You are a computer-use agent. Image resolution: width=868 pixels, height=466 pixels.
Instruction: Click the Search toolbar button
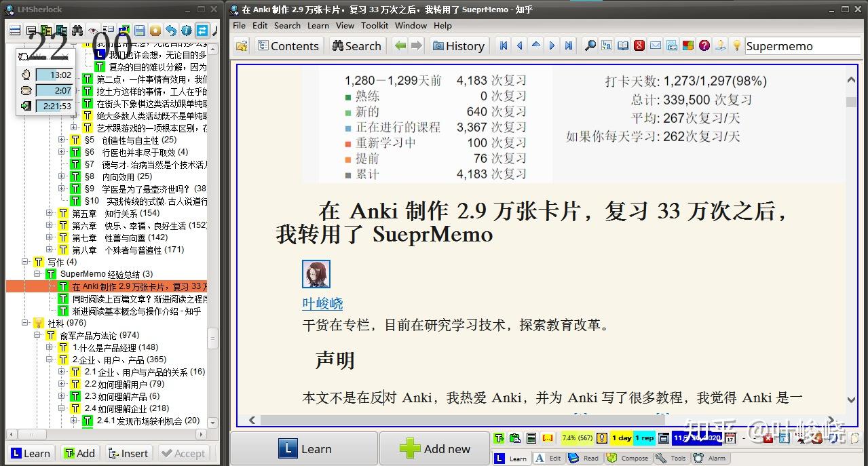(356, 45)
